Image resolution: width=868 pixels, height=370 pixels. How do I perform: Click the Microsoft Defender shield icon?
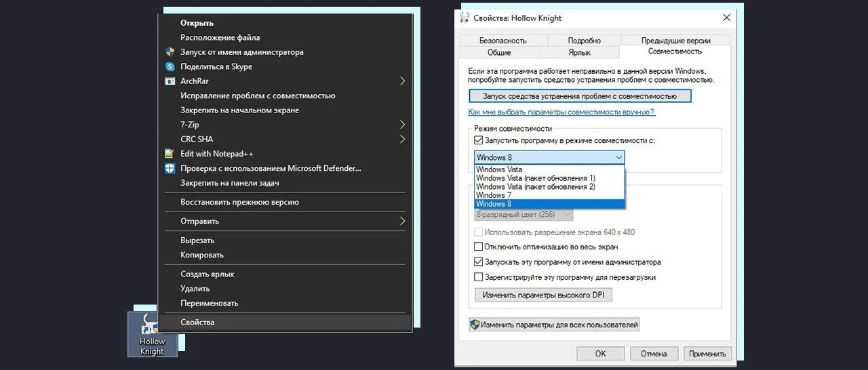pos(170,168)
